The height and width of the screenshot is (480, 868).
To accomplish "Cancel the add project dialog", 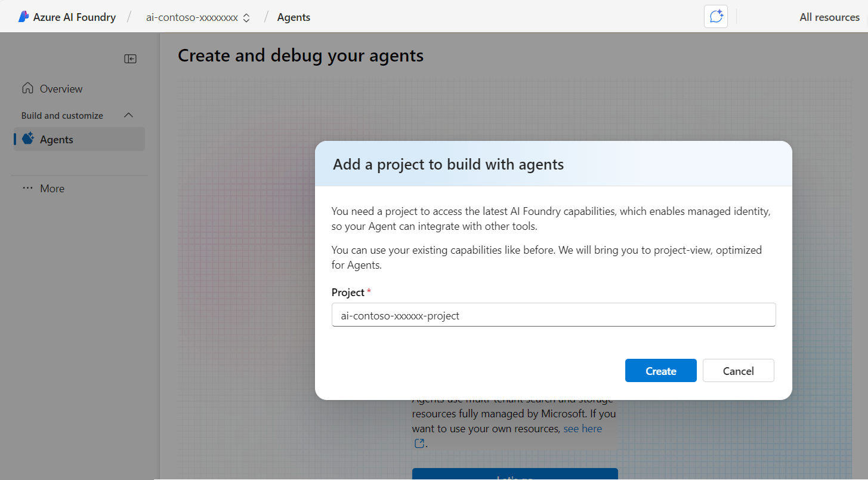I will point(738,371).
